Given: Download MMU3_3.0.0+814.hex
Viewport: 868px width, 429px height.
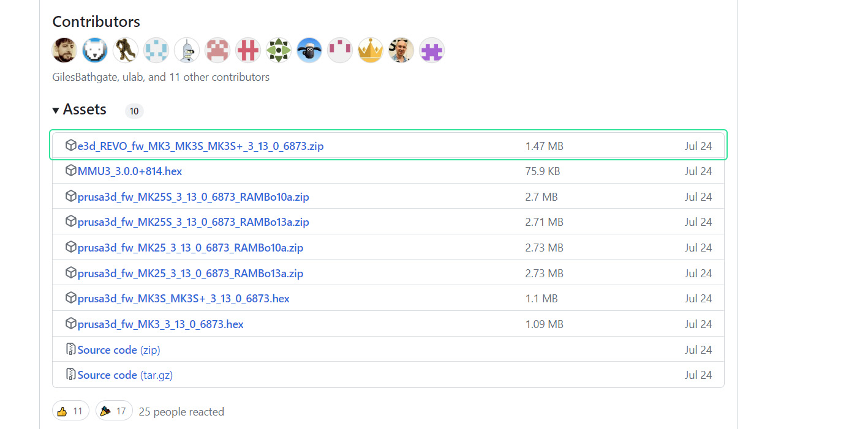Looking at the screenshot, I should (130, 171).
